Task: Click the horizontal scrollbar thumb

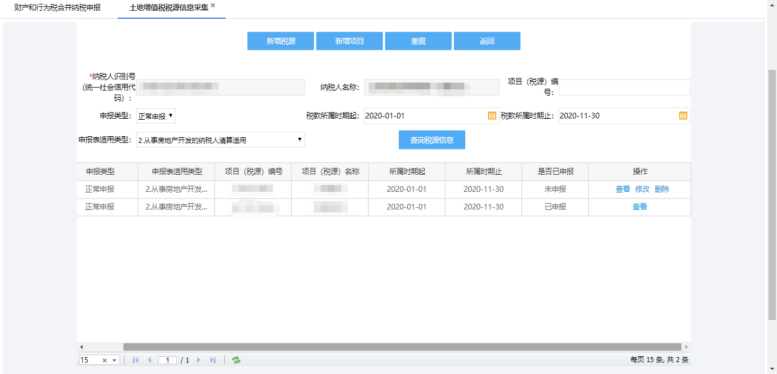Action: (x=402, y=347)
